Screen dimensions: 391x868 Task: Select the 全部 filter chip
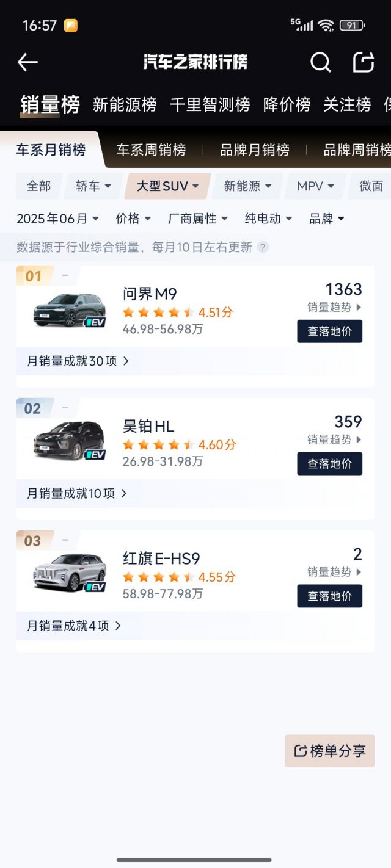[39, 186]
